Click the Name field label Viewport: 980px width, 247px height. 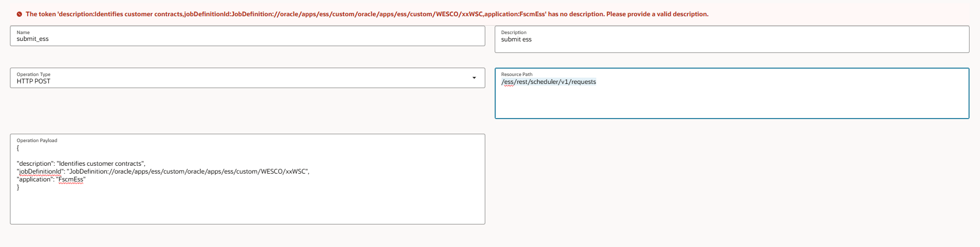click(x=23, y=33)
